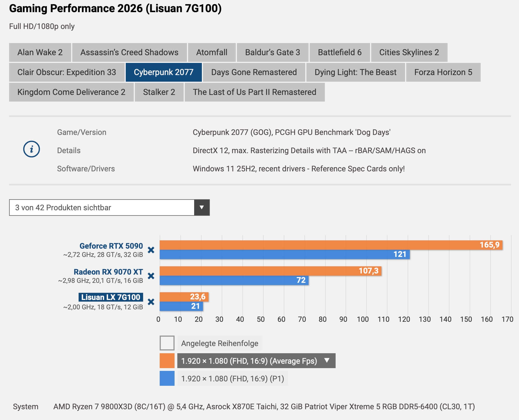Remove Geforce RTX 5090 with its X icon
519x420 pixels.
click(151, 250)
